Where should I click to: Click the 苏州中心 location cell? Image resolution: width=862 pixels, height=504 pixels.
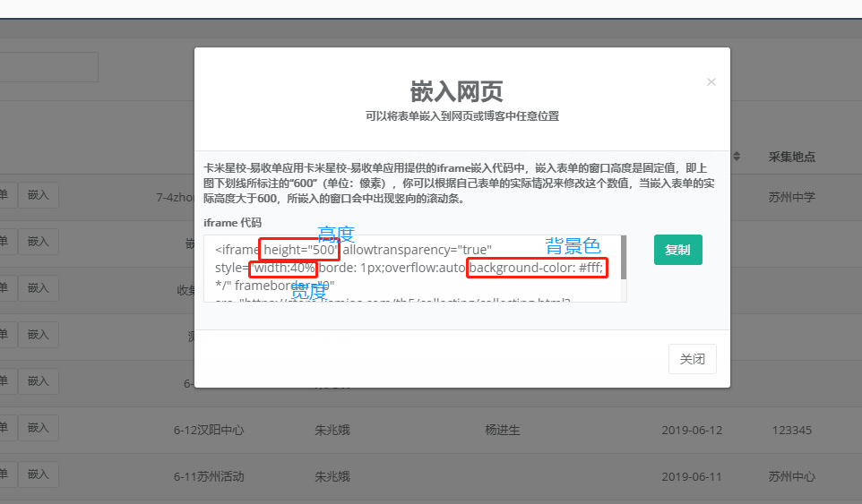pyautogui.click(x=791, y=476)
